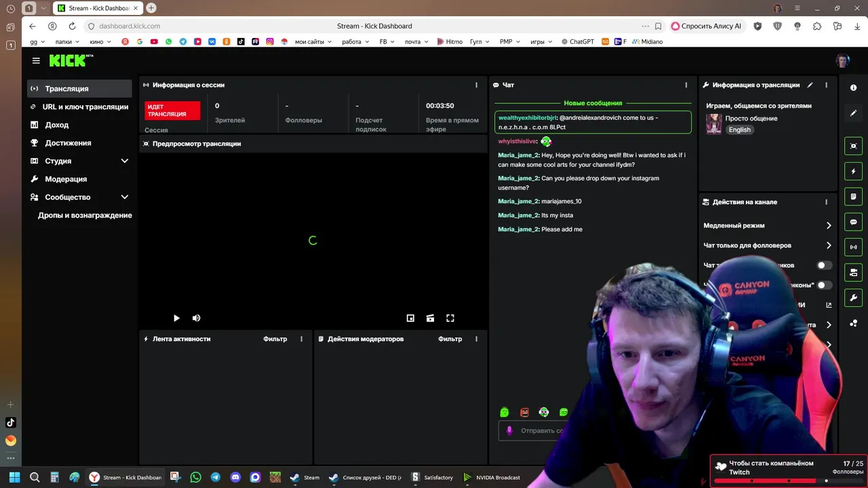The image size is (868, 488).
Task: Open Лента активности options menu
Action: click(302, 339)
